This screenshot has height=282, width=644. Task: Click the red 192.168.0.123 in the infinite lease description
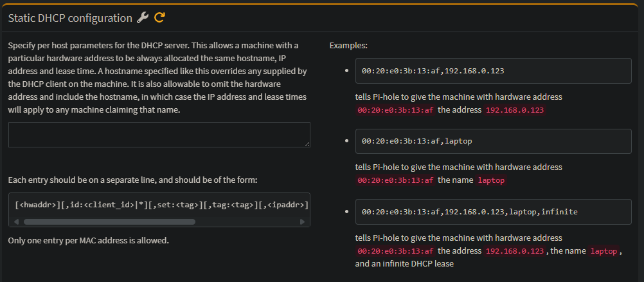point(515,250)
